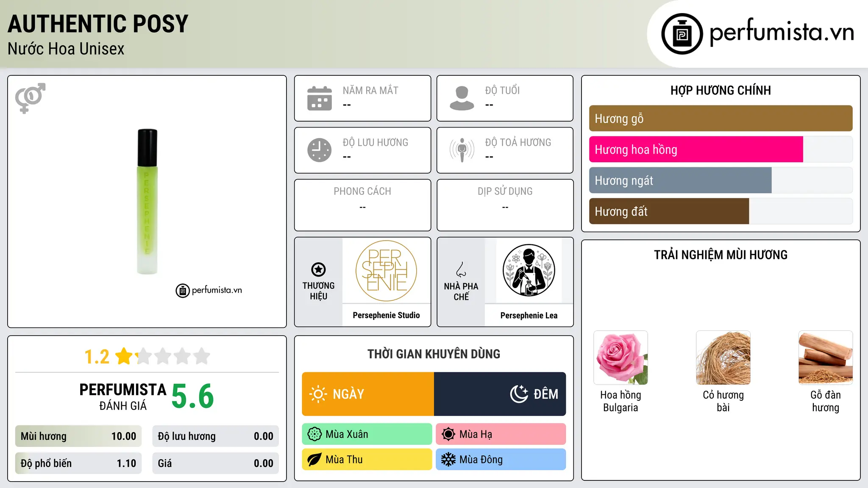
Task: Click the 1.2 star rating value
Action: (x=97, y=357)
